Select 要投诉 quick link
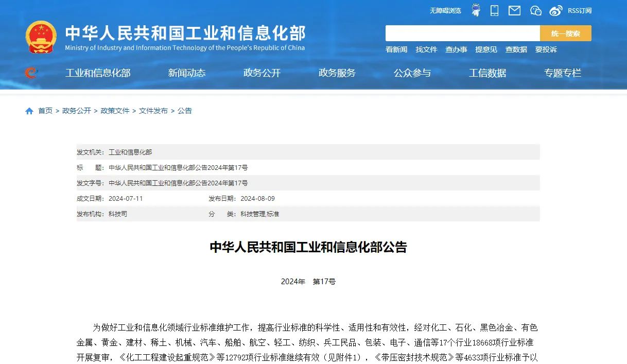 (546, 49)
